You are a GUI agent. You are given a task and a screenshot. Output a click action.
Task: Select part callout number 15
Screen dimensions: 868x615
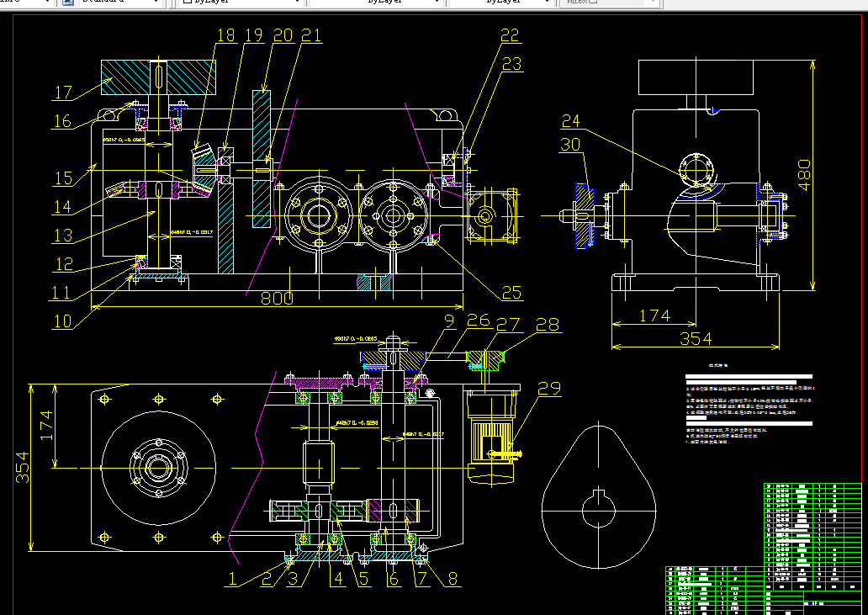63,178
